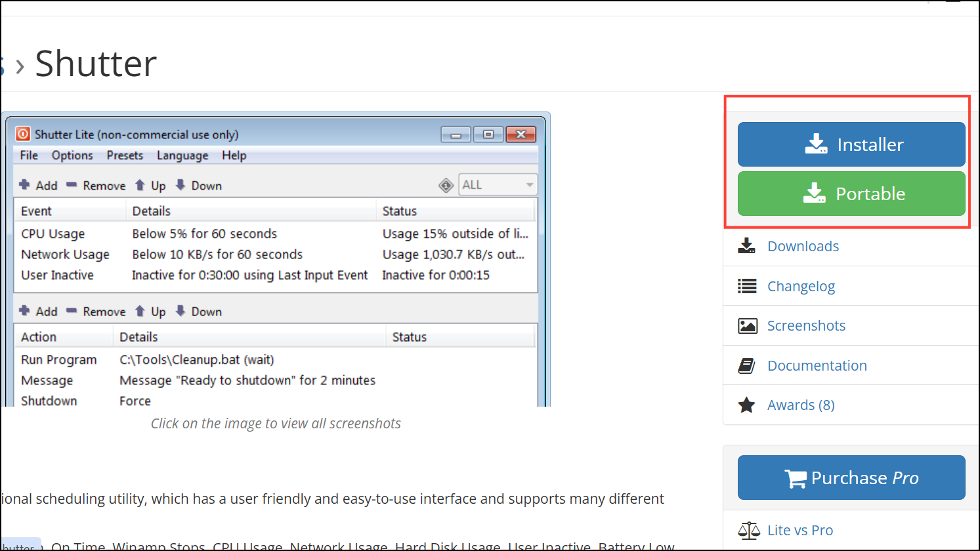980x551 pixels.
Task: Open the Presets menu in Shutter screenshot
Action: click(125, 155)
